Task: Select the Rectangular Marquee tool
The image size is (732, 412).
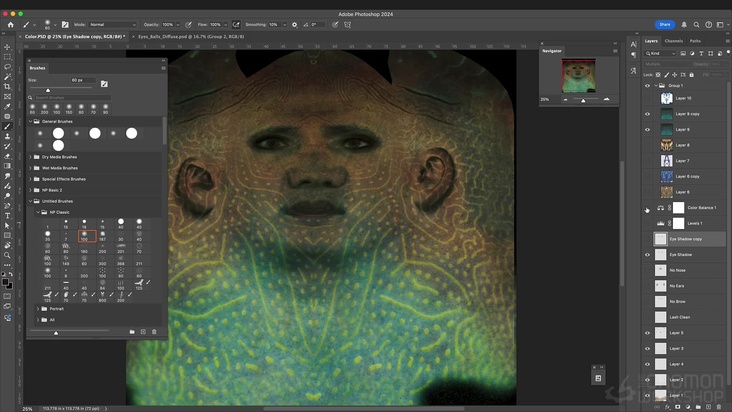Action: coord(7,57)
